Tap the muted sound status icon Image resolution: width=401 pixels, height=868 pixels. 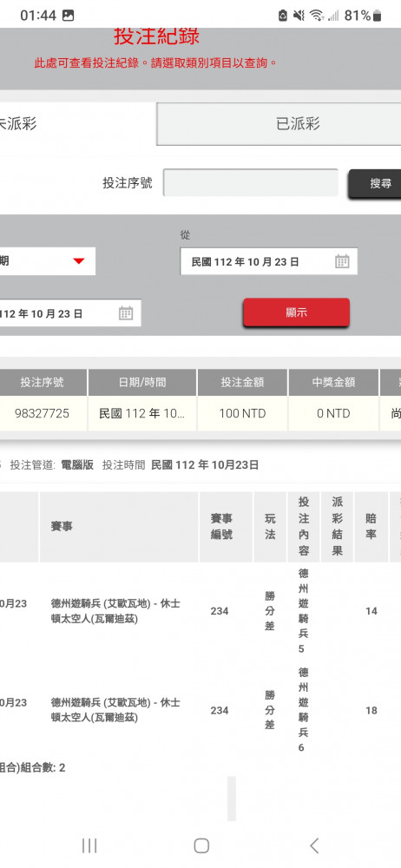299,16
